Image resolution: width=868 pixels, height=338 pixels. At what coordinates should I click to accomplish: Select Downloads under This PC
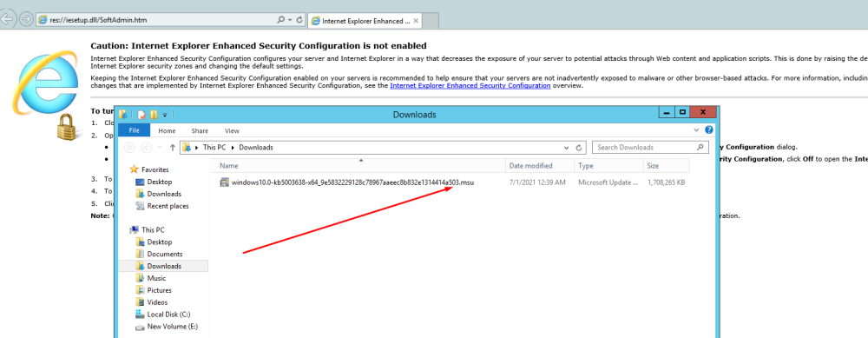[164, 267]
